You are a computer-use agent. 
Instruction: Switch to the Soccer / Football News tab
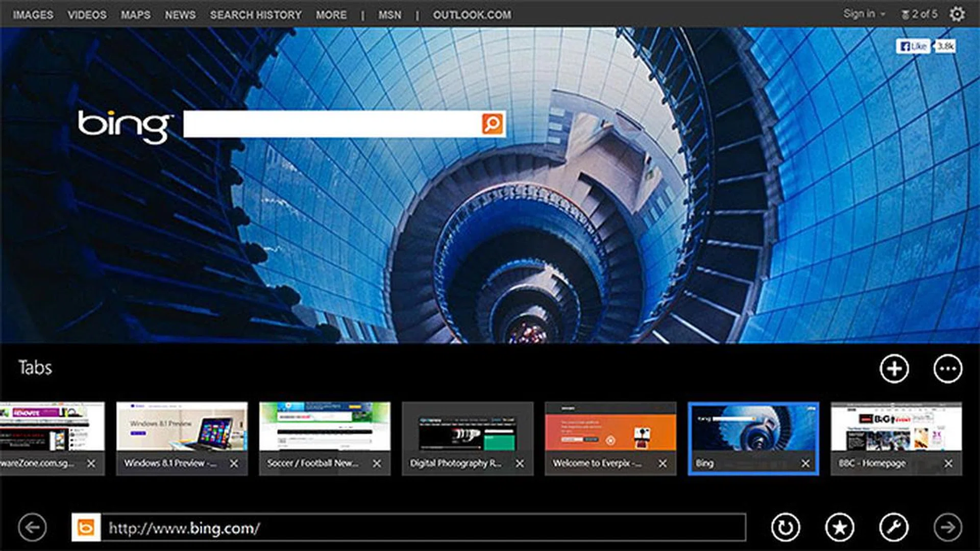coord(325,427)
